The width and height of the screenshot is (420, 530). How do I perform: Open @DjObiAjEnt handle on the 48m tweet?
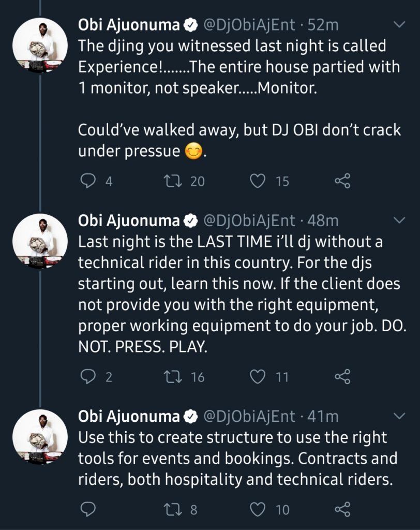(x=250, y=221)
